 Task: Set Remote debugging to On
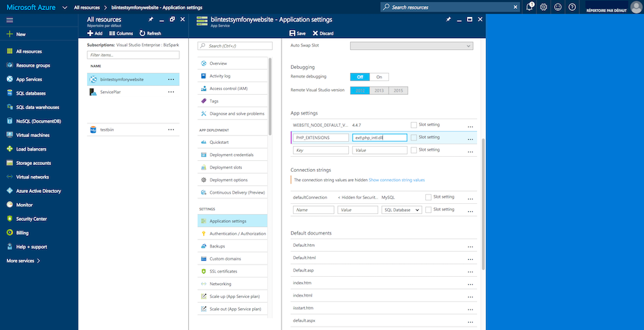pos(379,77)
